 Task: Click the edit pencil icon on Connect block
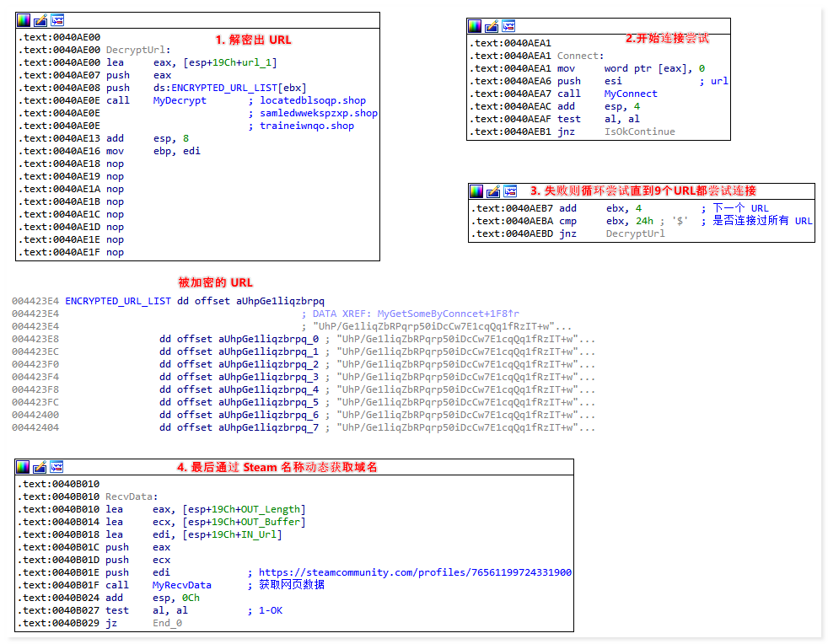click(x=492, y=26)
